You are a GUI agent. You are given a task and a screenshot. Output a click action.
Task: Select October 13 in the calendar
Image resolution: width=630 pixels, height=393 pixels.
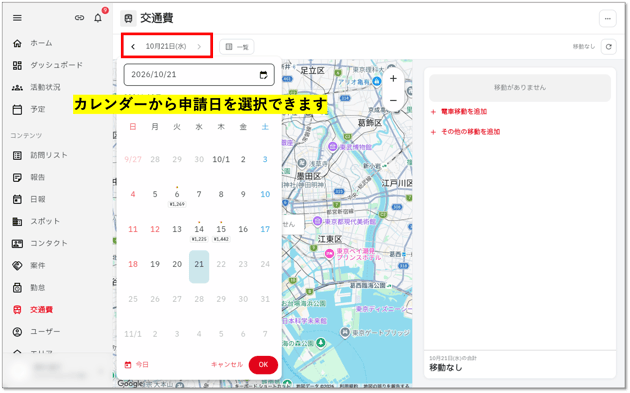pos(177,229)
